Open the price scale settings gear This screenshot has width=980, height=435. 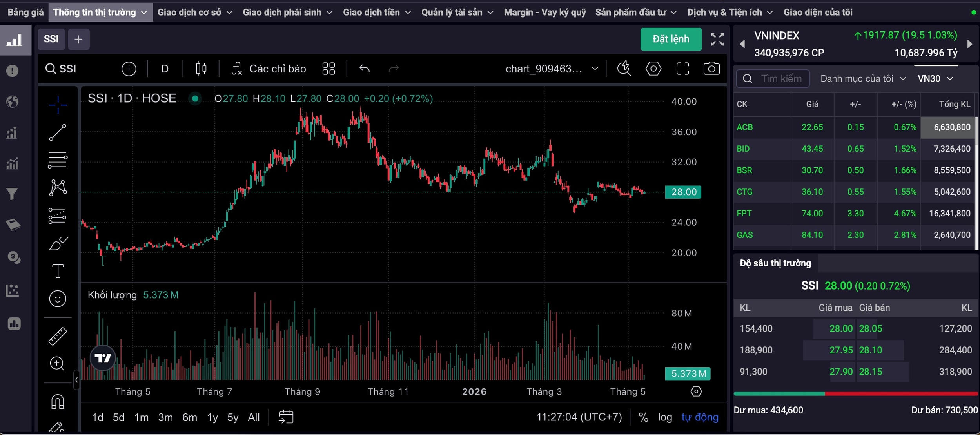coord(696,391)
